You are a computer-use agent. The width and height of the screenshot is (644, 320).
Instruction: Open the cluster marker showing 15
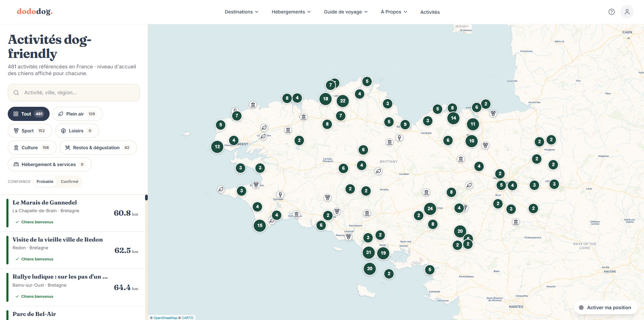(260, 225)
